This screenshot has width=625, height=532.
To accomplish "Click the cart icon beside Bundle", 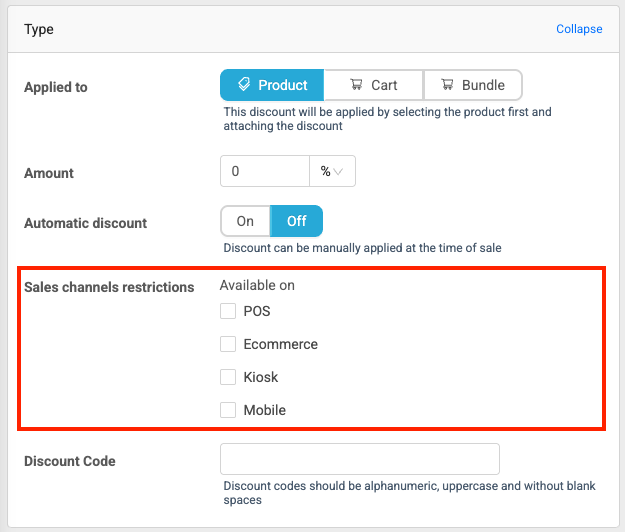I will [446, 85].
